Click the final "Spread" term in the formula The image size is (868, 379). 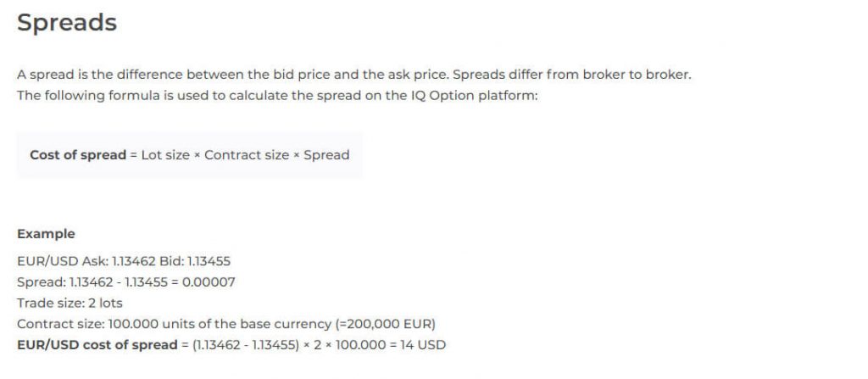pyautogui.click(x=326, y=155)
